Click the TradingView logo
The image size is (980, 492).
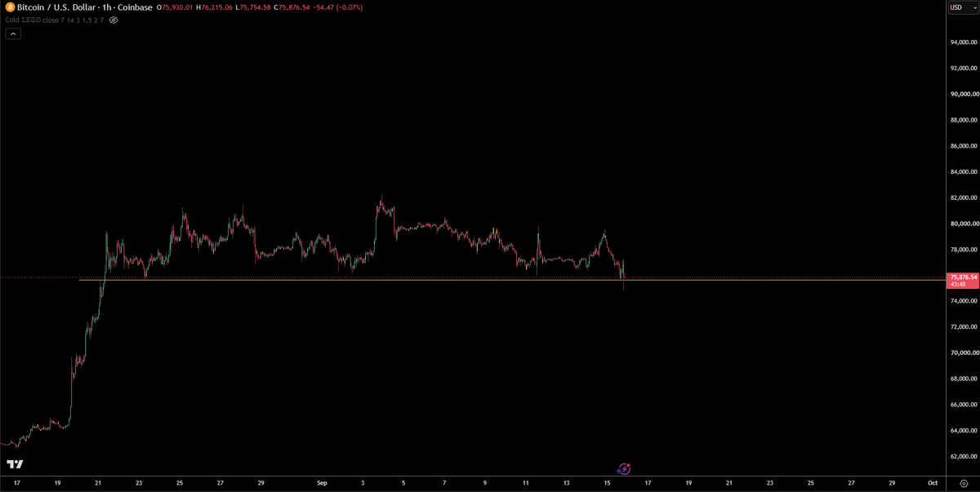[x=15, y=464]
